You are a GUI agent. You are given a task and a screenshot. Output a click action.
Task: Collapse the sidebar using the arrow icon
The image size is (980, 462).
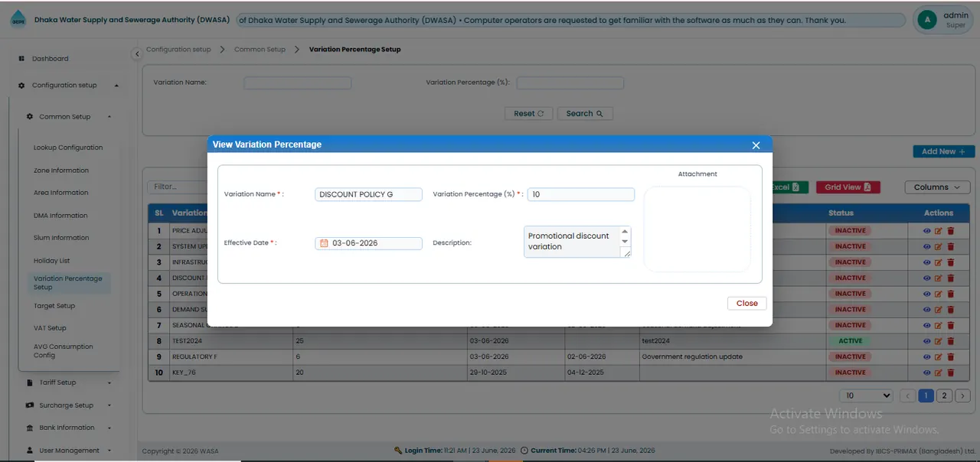click(137, 54)
